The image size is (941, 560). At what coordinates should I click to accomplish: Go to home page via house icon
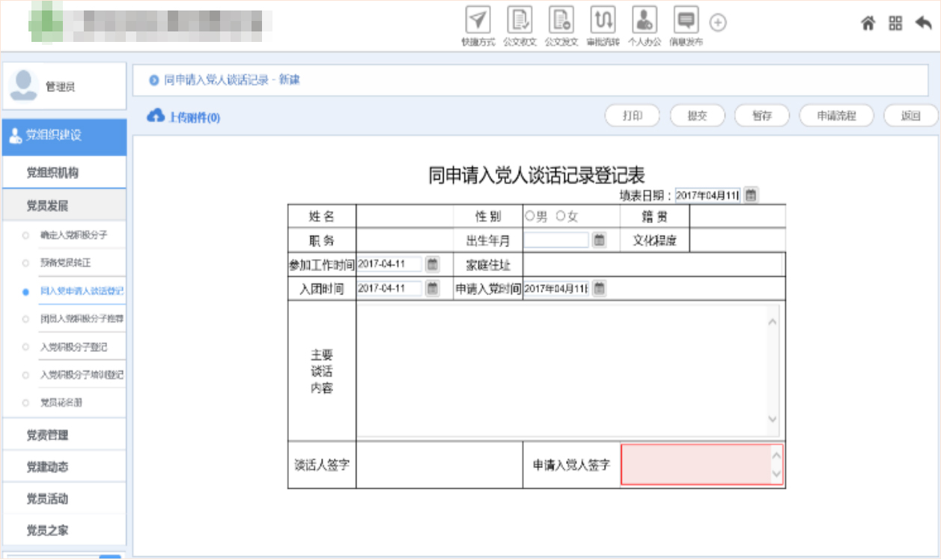868,23
